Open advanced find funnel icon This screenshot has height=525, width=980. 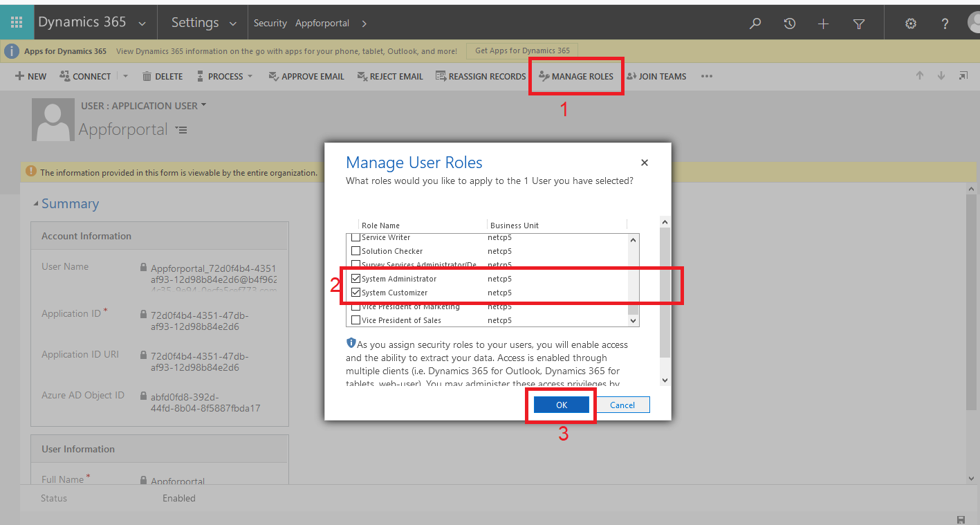[859, 24]
